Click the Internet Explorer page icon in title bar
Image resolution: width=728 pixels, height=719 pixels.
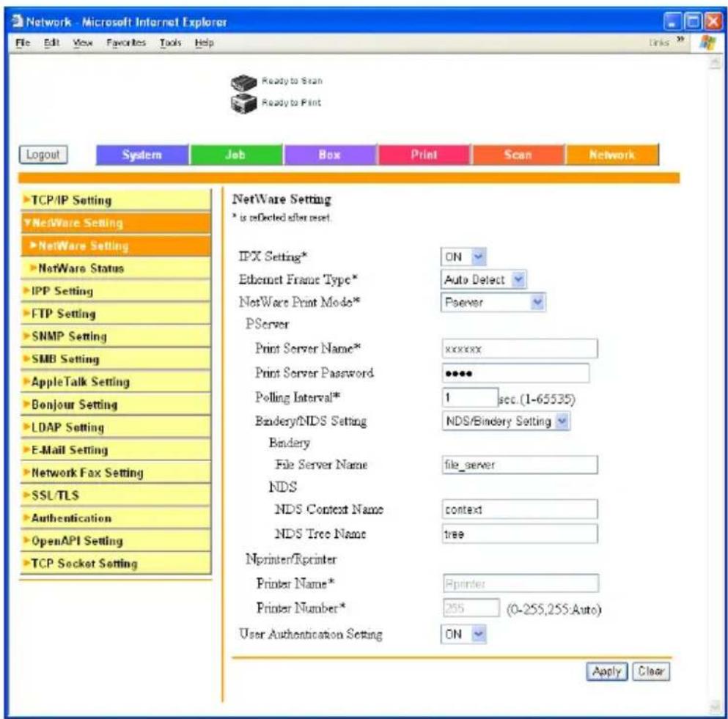18,21
